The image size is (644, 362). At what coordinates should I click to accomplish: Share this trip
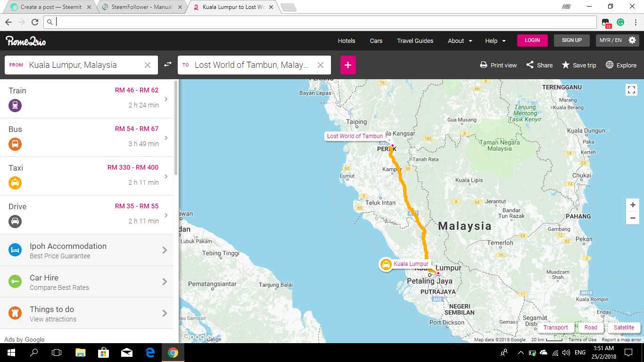coord(539,65)
